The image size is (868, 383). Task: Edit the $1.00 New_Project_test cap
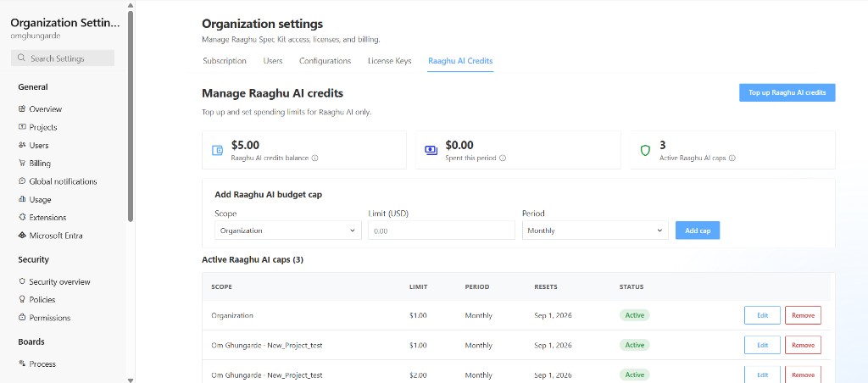tap(762, 345)
